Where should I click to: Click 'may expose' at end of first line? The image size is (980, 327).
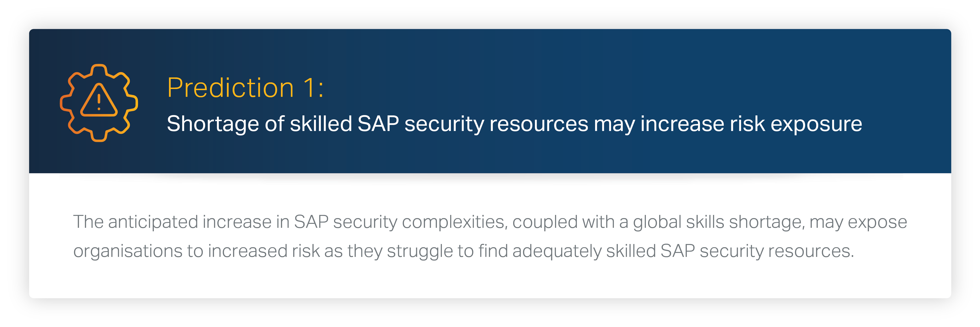point(859,222)
